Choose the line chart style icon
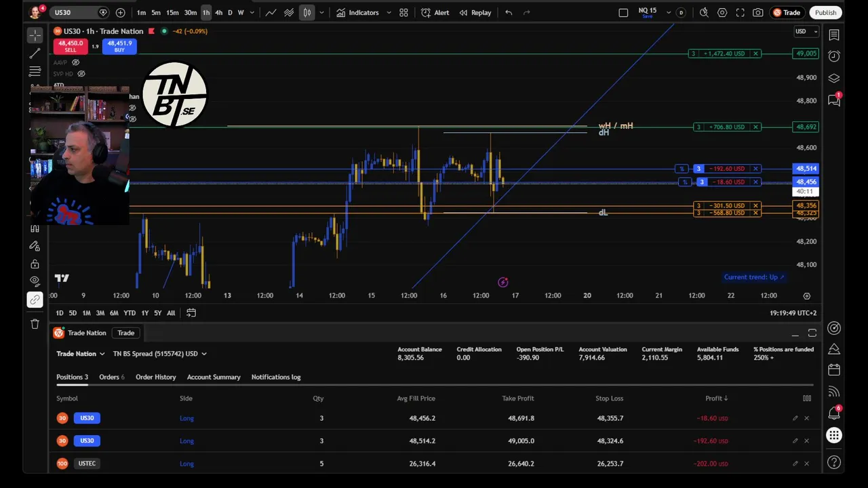Screen dimensions: 868x488 point(271,12)
